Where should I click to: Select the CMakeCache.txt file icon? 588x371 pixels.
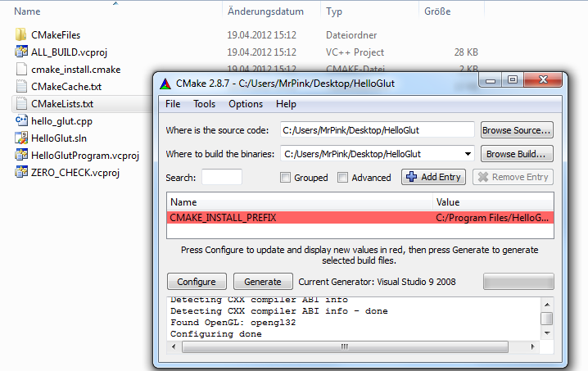pyautogui.click(x=21, y=87)
